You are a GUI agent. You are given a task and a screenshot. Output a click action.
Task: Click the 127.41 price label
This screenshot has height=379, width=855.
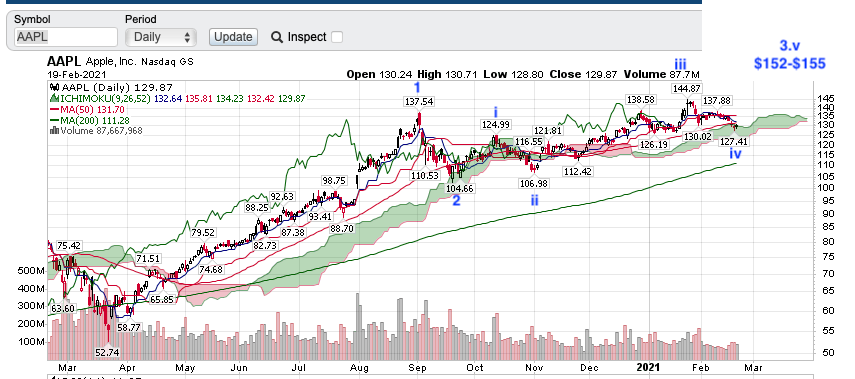point(734,141)
